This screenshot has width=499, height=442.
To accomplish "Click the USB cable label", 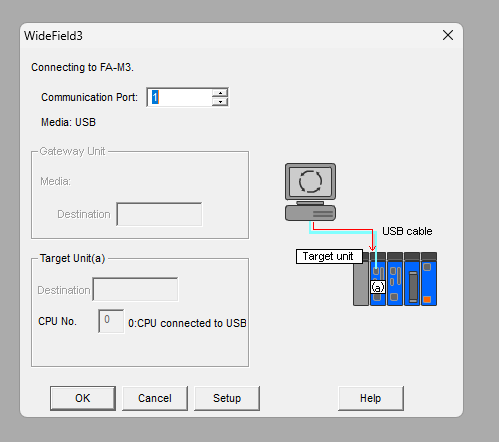I will 407,231.
